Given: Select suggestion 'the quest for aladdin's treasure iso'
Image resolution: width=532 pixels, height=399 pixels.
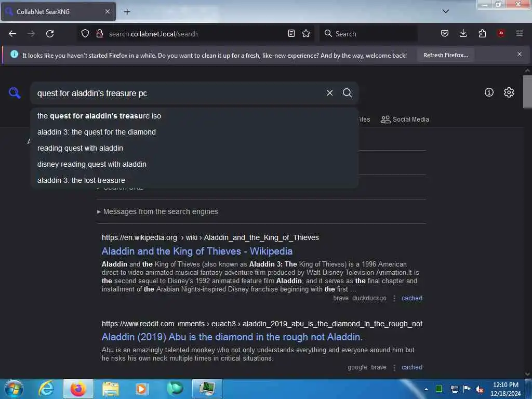Looking at the screenshot, I should point(194,116).
